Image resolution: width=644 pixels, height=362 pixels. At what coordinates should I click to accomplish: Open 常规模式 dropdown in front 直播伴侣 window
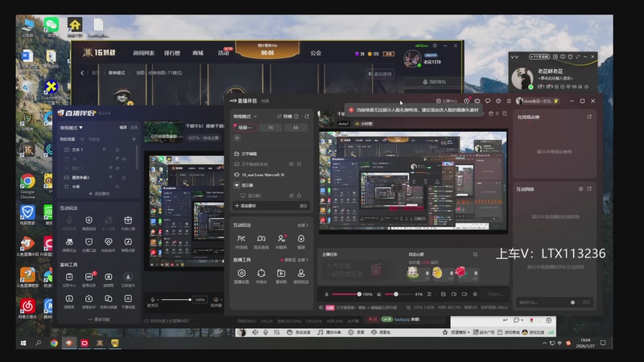pos(246,117)
